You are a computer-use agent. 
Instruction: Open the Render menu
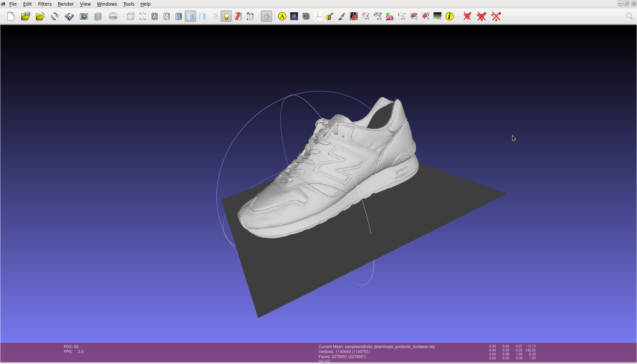click(66, 4)
